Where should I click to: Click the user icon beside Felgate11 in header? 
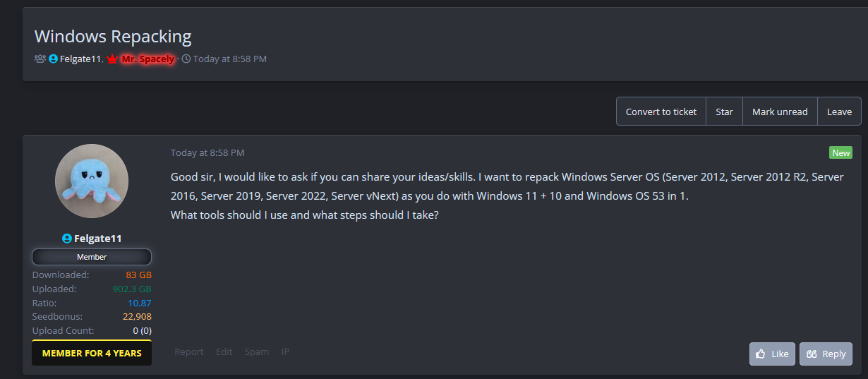[53, 59]
